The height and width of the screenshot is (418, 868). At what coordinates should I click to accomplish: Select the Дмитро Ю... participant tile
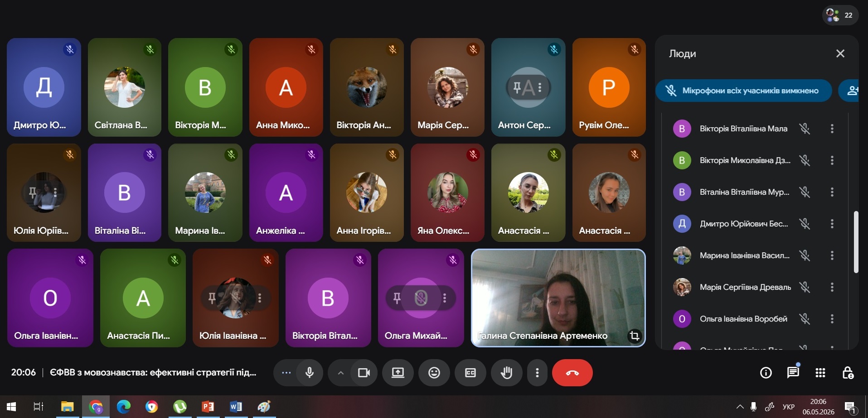pos(44,87)
